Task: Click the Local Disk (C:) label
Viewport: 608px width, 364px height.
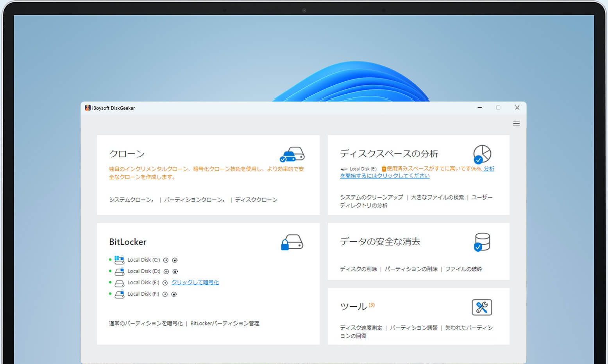Action: 144,260
